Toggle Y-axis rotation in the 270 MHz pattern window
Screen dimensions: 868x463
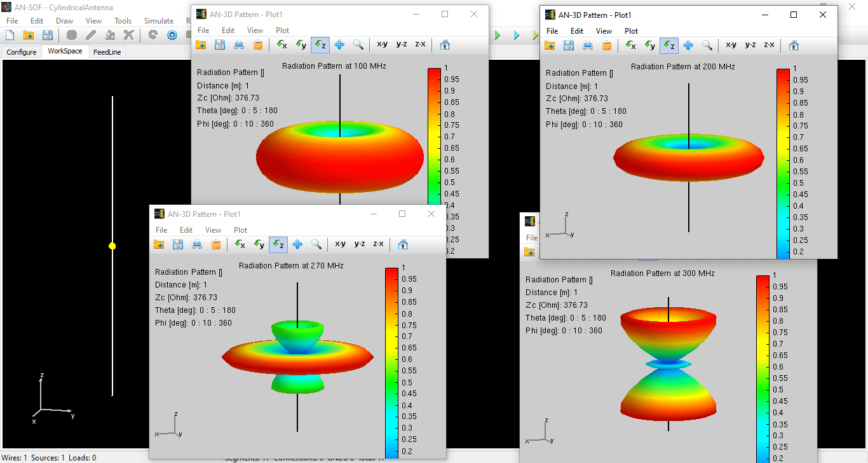click(259, 244)
